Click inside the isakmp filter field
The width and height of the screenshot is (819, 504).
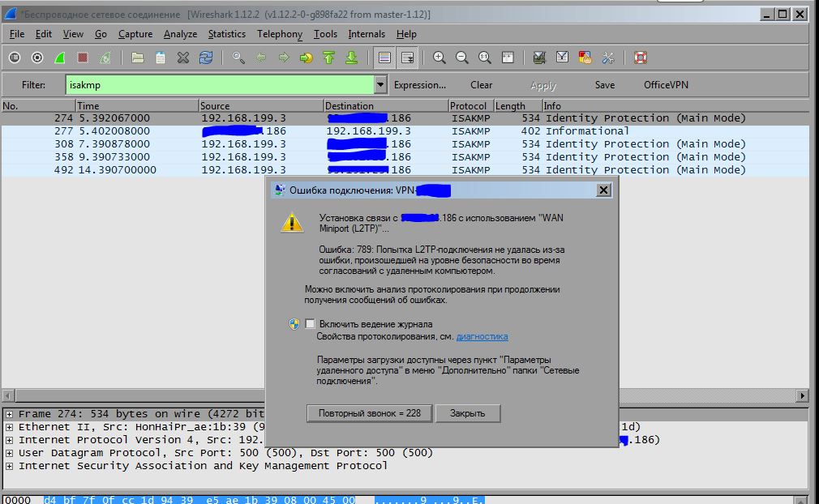point(220,85)
